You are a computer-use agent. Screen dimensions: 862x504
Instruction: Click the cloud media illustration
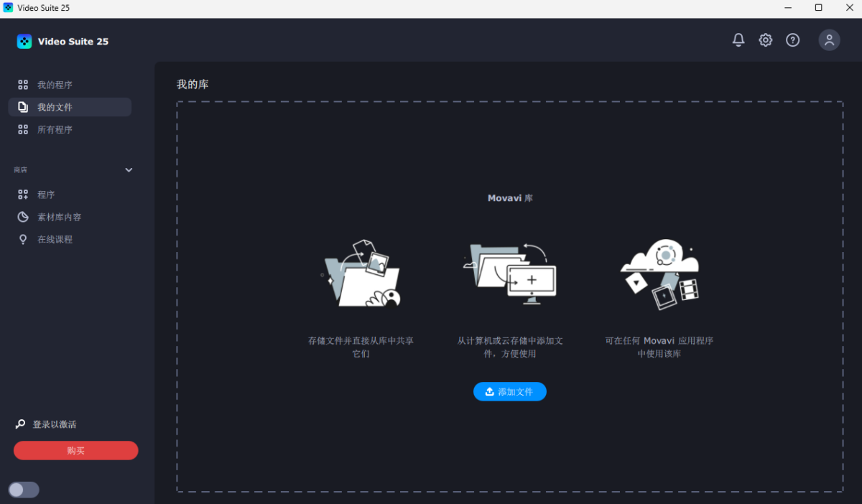coord(659,274)
